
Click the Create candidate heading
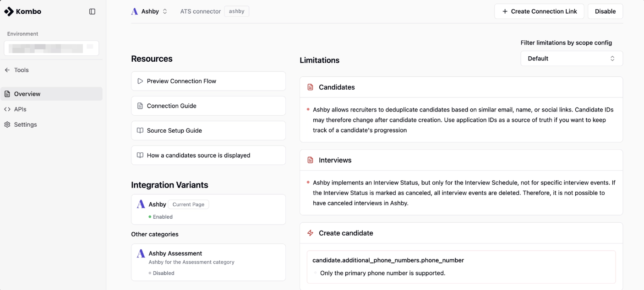346,233
